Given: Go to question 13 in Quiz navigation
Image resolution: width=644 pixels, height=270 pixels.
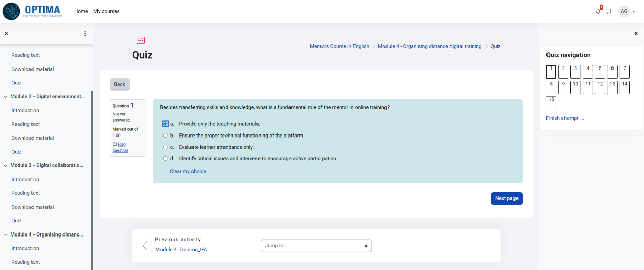Looking at the screenshot, I should point(612,87).
